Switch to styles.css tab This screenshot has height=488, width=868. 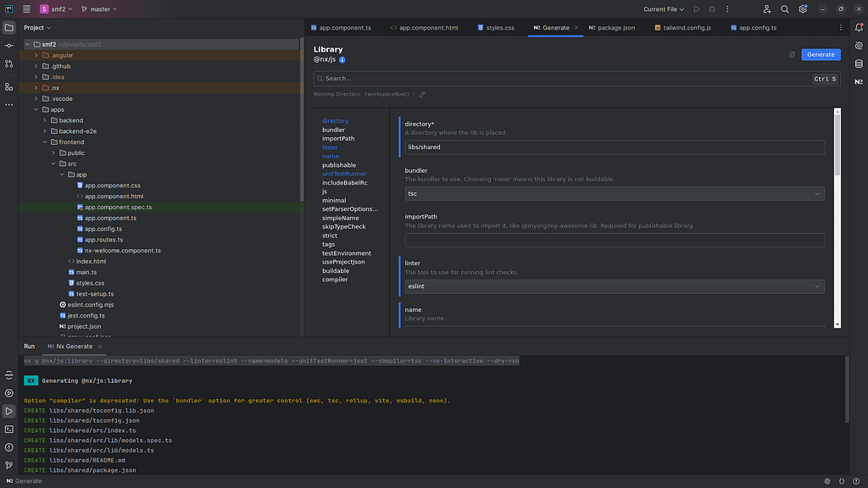click(x=495, y=28)
